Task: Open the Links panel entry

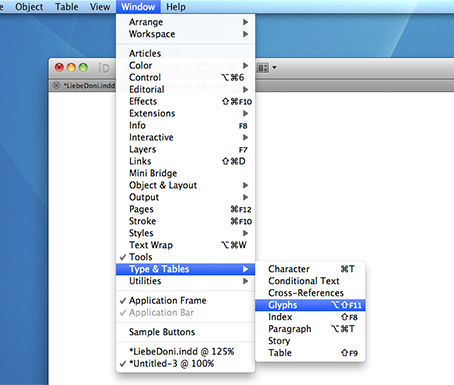Action: (x=185, y=161)
